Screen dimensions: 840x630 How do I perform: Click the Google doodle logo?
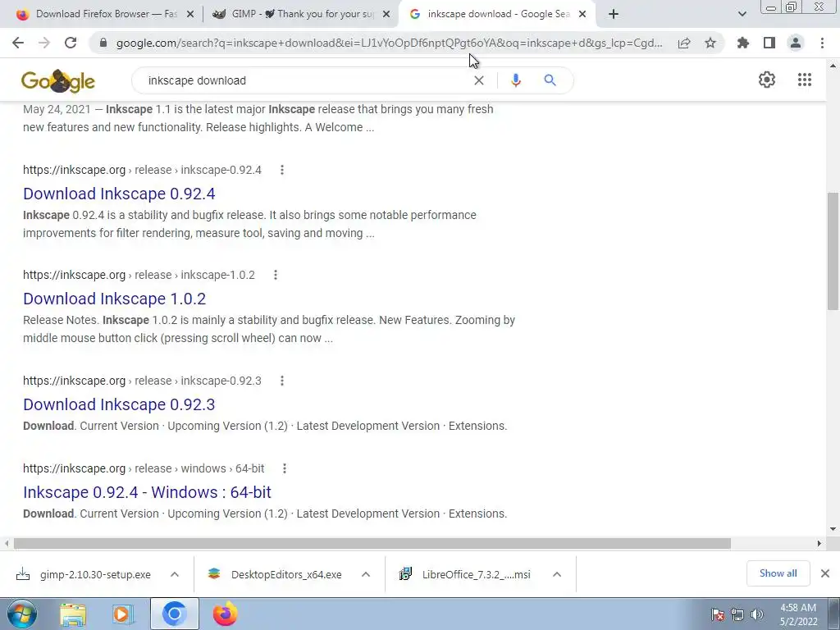58,81
